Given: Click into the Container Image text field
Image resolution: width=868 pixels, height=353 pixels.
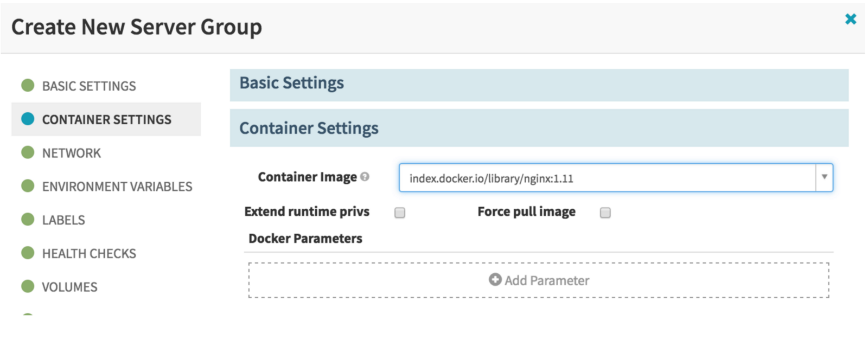Looking at the screenshot, I should click(x=607, y=178).
